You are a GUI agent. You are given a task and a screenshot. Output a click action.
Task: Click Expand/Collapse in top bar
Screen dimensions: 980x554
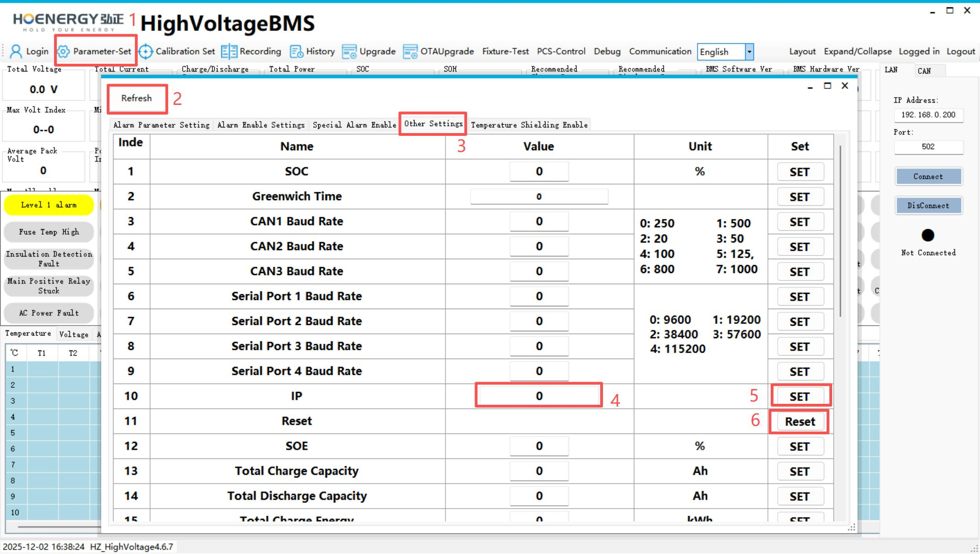(858, 51)
